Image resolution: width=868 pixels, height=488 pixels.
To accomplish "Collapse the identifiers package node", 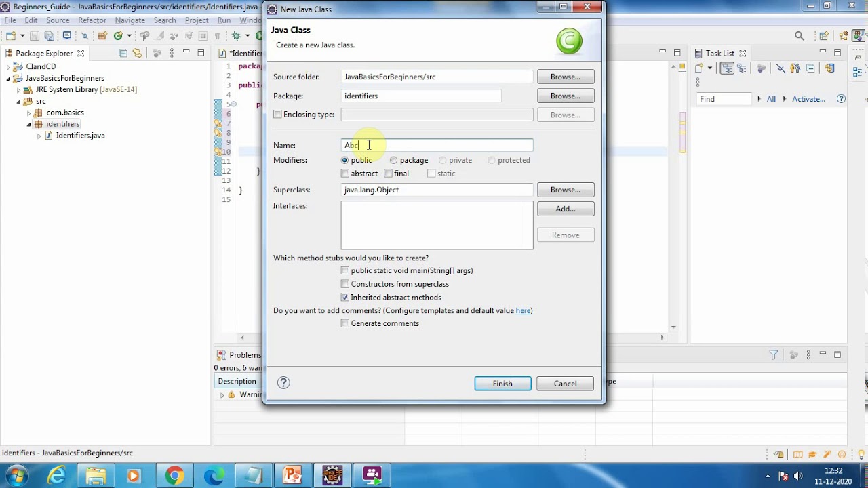I will [29, 124].
